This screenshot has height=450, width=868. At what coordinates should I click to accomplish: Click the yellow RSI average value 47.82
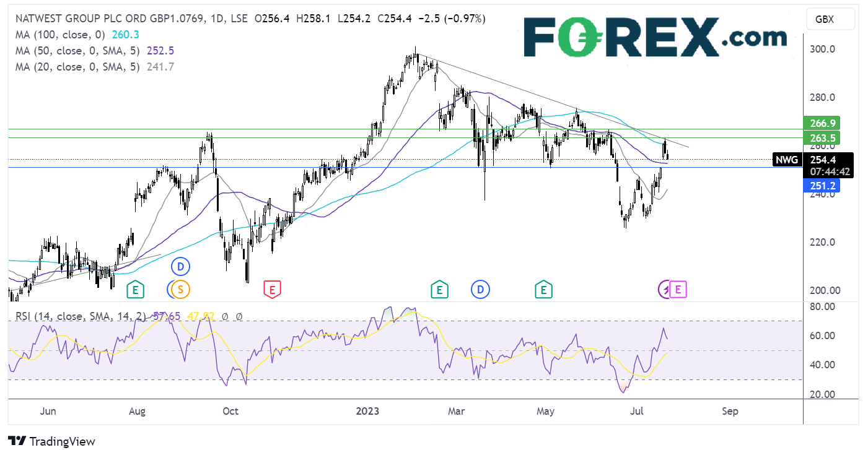[x=201, y=316]
